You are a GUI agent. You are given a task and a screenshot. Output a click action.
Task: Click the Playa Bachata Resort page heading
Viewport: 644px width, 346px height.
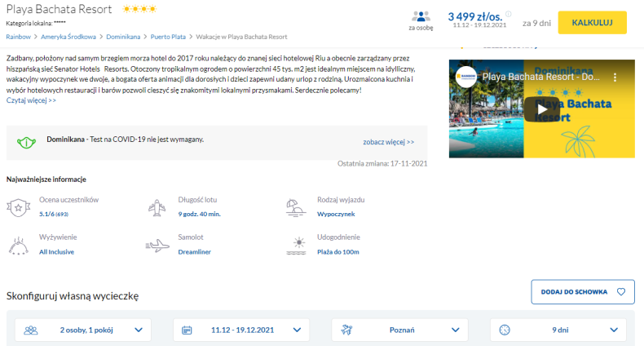point(60,9)
